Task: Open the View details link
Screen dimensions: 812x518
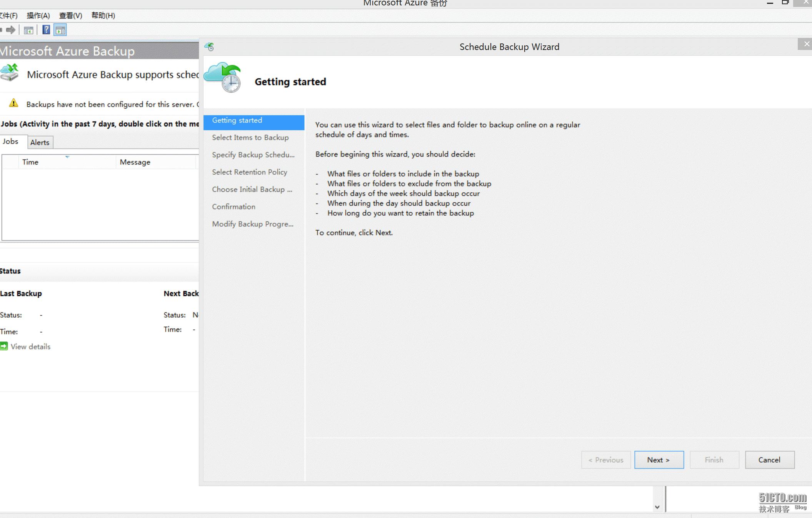Action: pos(30,347)
